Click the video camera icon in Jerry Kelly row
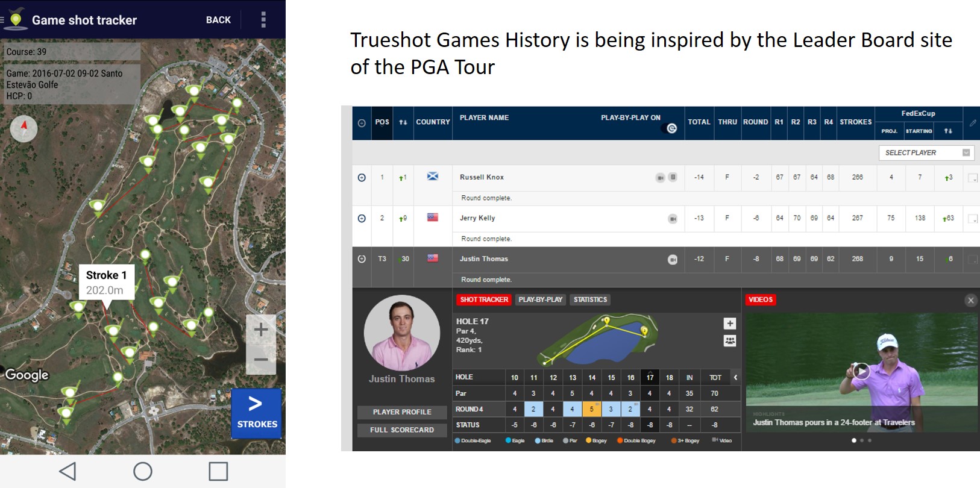The width and height of the screenshot is (980, 488). [x=673, y=219]
